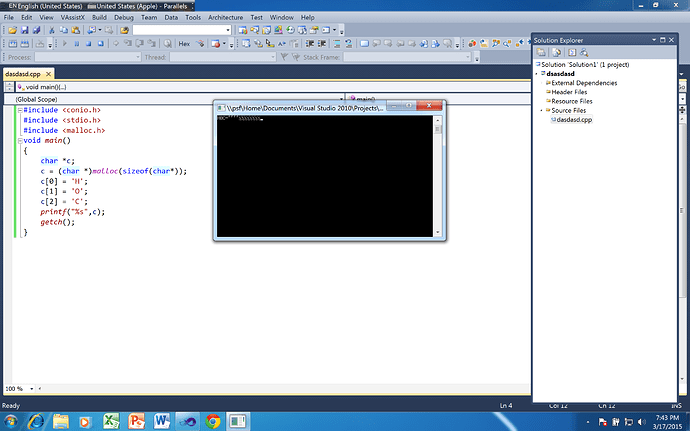Click the Hex display button

point(184,43)
